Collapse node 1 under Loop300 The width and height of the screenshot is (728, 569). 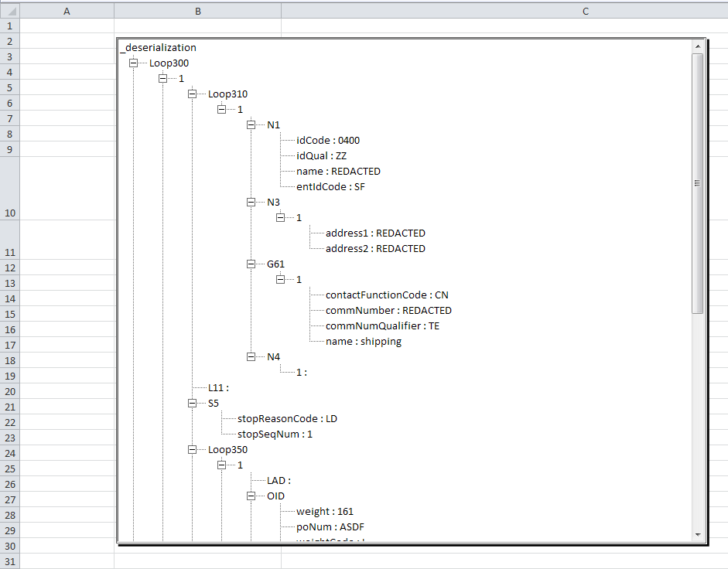point(163,78)
